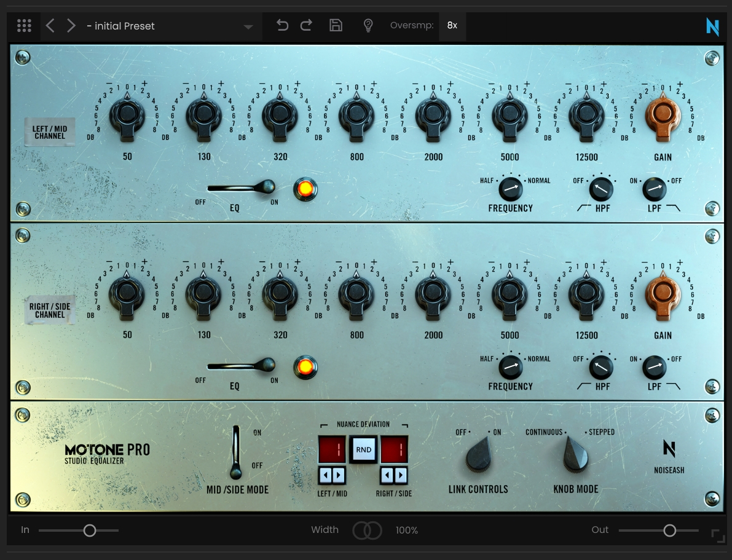Image resolution: width=732 pixels, height=560 pixels.
Task: Open the initial Preset dropdown arrow
Action: (248, 27)
